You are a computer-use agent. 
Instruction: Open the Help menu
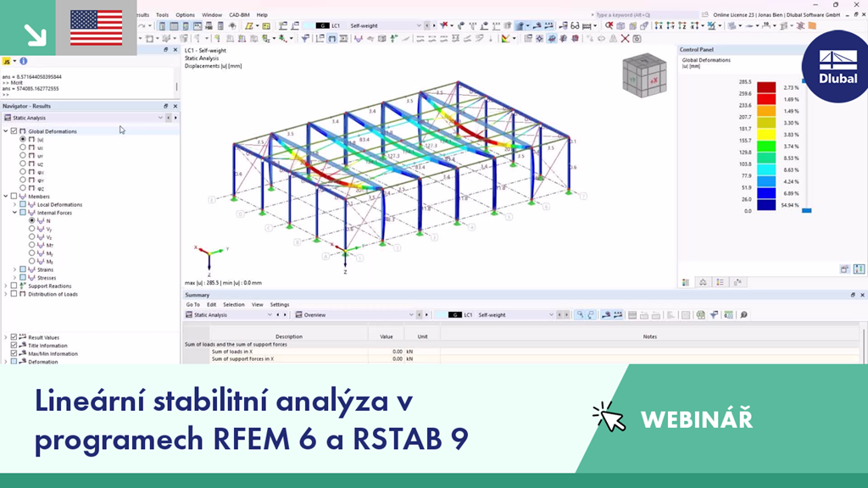pyautogui.click(x=262, y=15)
